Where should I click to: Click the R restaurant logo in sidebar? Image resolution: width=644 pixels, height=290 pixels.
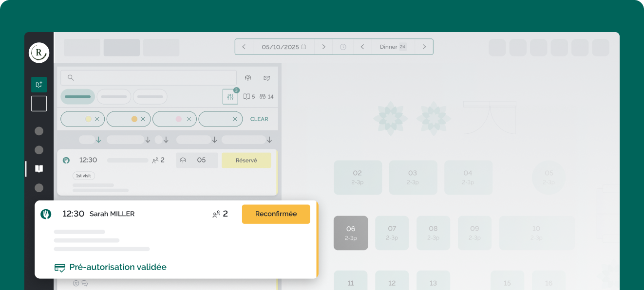[x=39, y=53]
